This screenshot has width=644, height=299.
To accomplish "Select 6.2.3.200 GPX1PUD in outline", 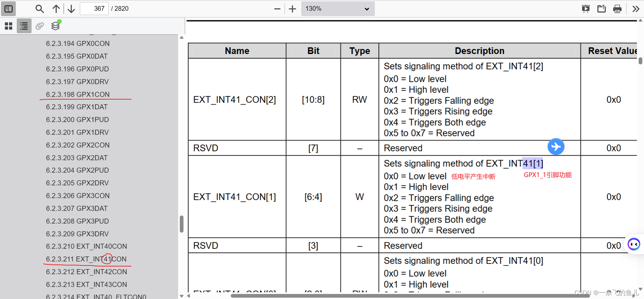I will tap(77, 120).
